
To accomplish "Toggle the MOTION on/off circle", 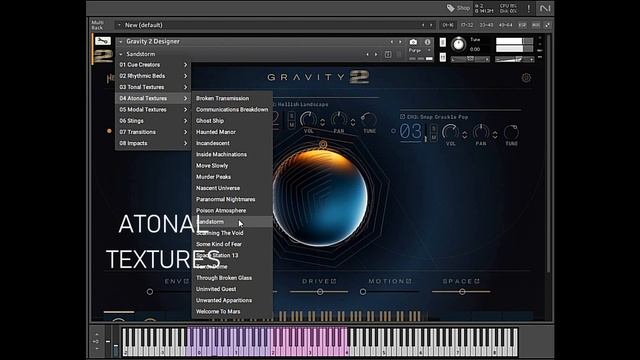I will tap(363, 292).
